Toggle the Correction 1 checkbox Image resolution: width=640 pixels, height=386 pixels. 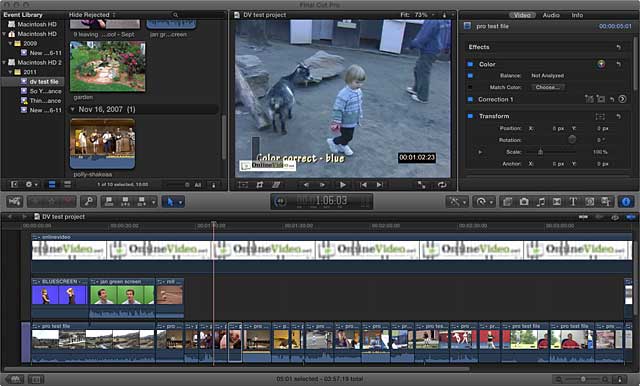[x=470, y=99]
